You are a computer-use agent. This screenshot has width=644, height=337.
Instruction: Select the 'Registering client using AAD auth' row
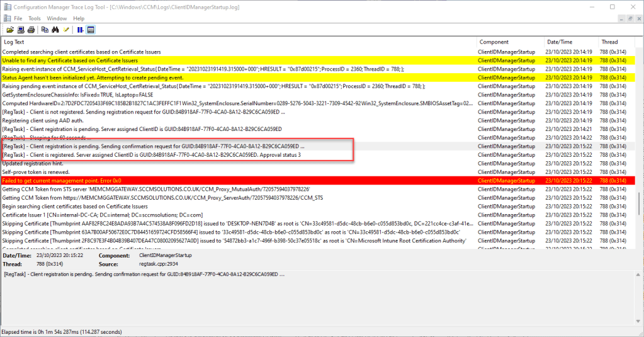239,120
